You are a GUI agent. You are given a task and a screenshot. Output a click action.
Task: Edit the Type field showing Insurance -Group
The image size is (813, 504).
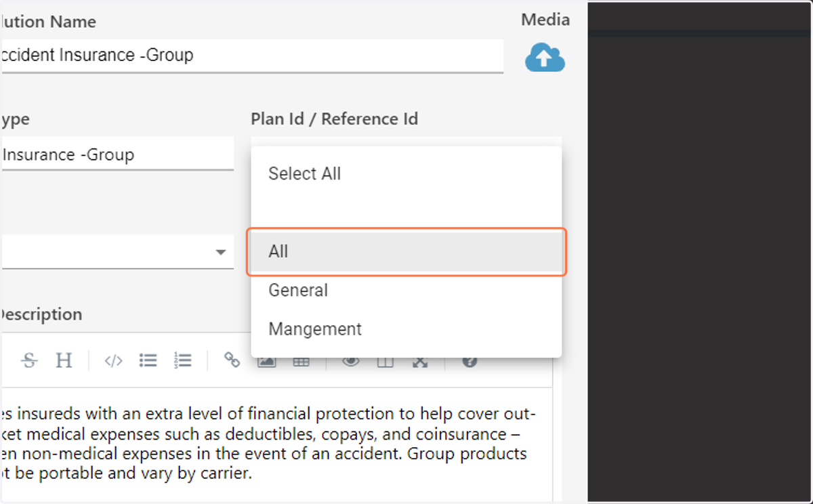point(117,154)
